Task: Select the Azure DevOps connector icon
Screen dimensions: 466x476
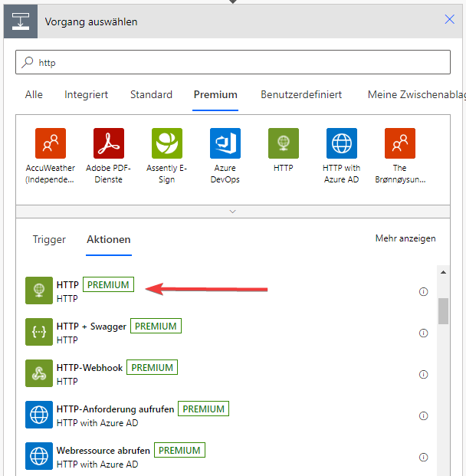Action: click(225, 143)
